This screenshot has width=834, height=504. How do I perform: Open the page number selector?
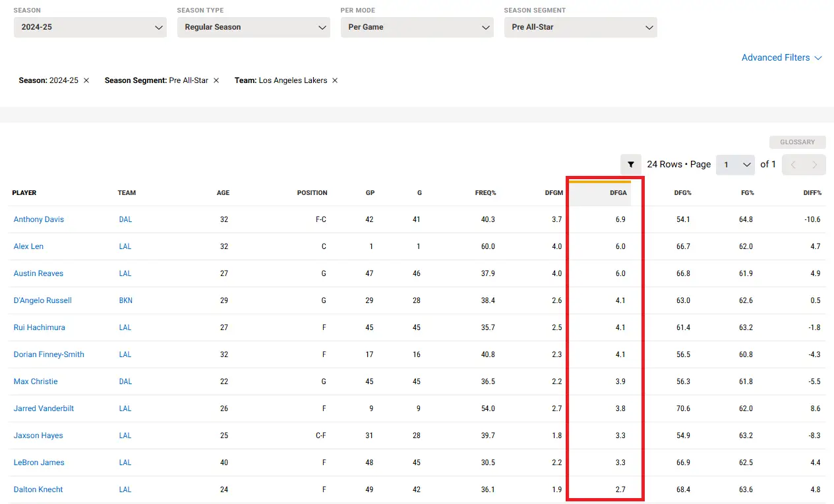click(735, 164)
